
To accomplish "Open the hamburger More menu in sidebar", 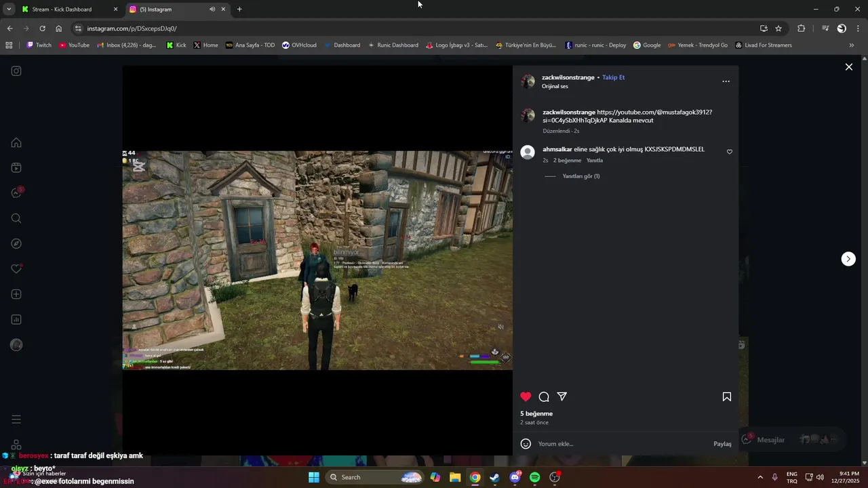I will coord(16,420).
